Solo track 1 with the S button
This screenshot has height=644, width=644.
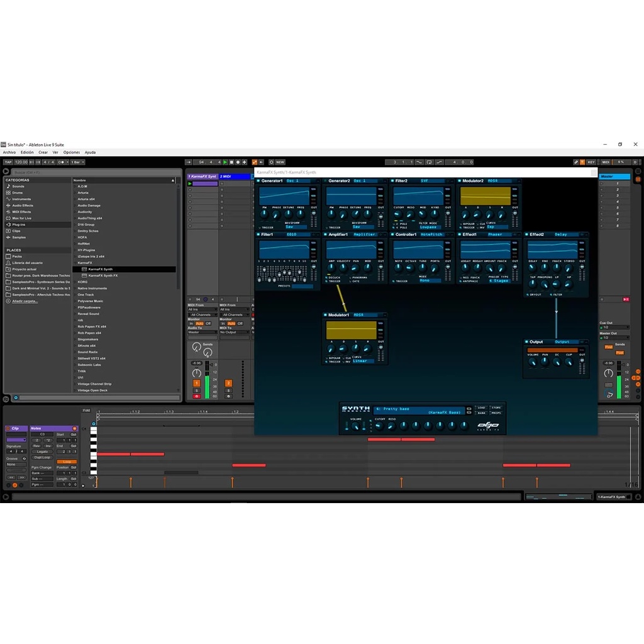coord(196,391)
